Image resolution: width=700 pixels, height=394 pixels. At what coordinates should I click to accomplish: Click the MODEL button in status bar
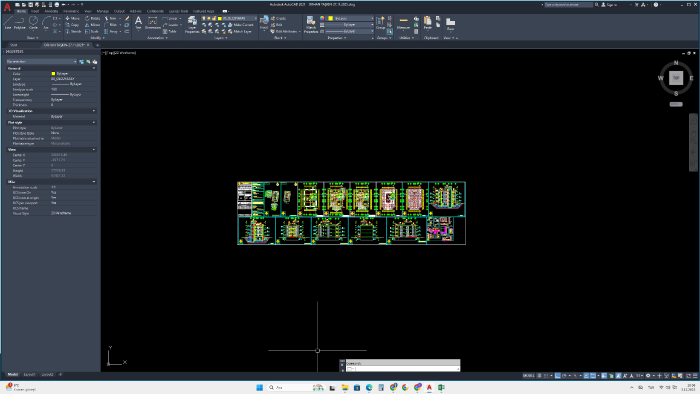point(528,376)
